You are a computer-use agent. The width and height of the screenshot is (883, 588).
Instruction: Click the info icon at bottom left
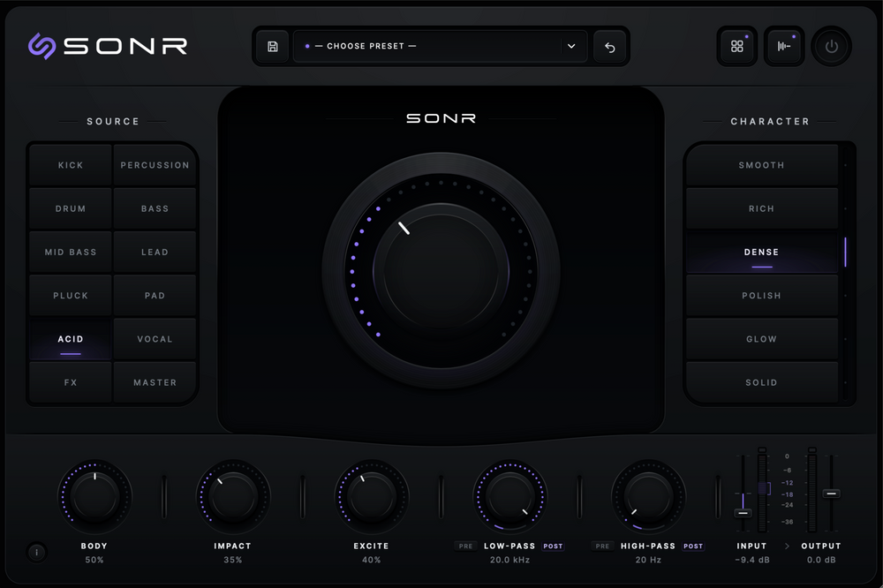click(36, 553)
